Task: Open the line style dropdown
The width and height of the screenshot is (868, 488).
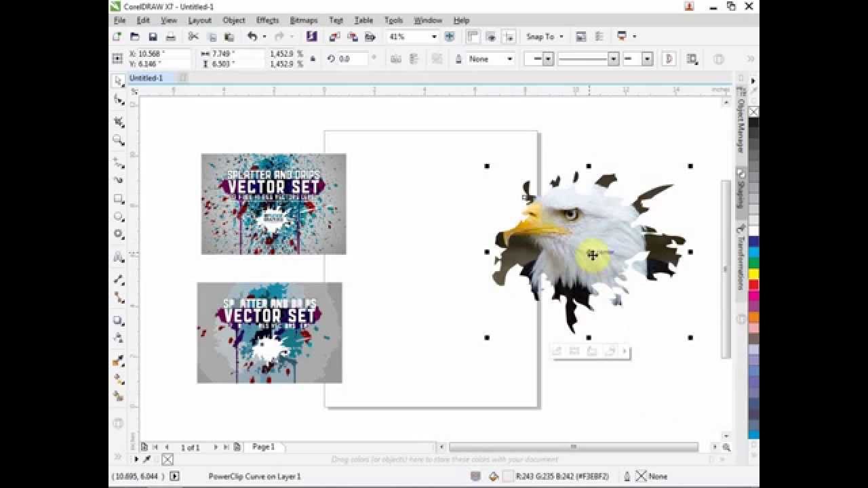Action: [x=614, y=59]
